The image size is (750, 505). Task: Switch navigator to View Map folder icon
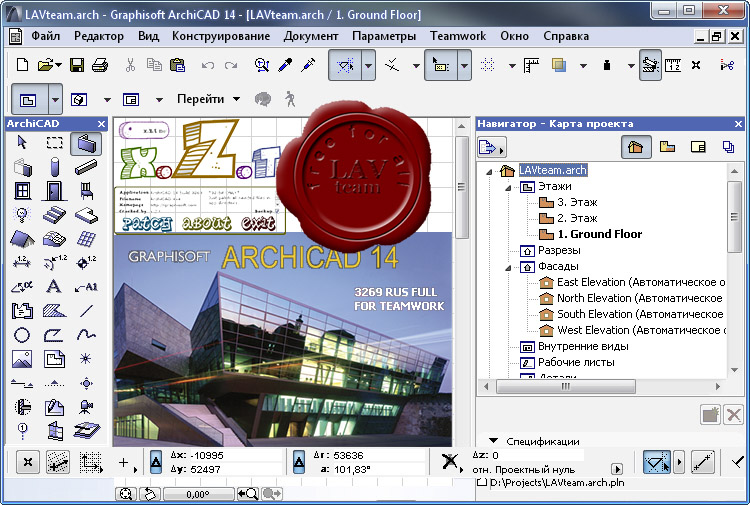click(667, 147)
